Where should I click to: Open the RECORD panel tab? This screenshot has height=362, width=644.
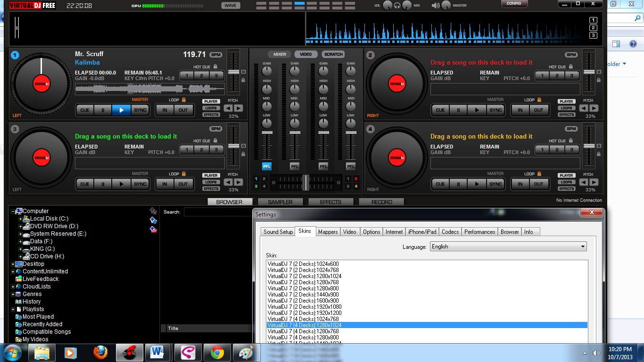pos(381,202)
